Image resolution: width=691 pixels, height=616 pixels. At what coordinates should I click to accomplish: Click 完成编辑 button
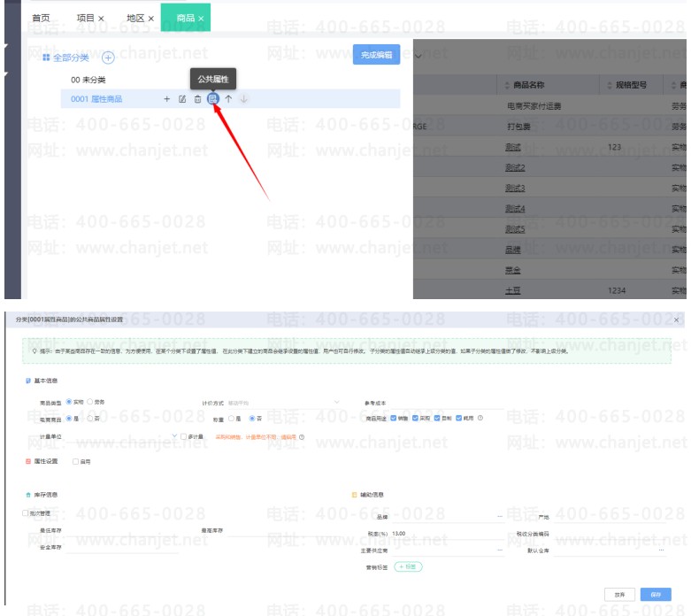(x=376, y=55)
